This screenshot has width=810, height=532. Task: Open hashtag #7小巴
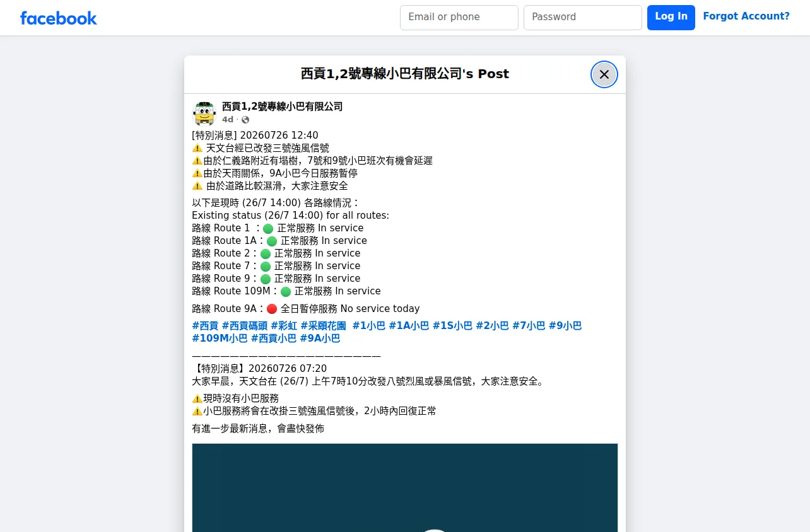[529, 326]
